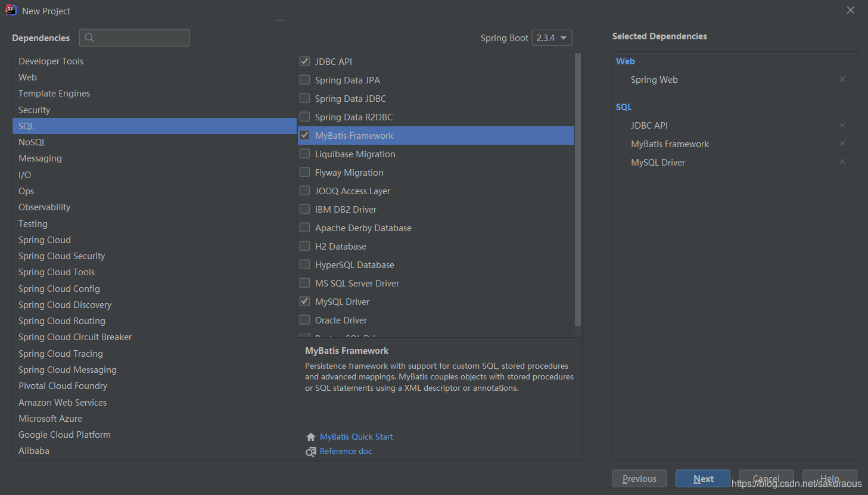Uncheck the JDBC API checkbox
The height and width of the screenshot is (495, 868).
click(304, 61)
